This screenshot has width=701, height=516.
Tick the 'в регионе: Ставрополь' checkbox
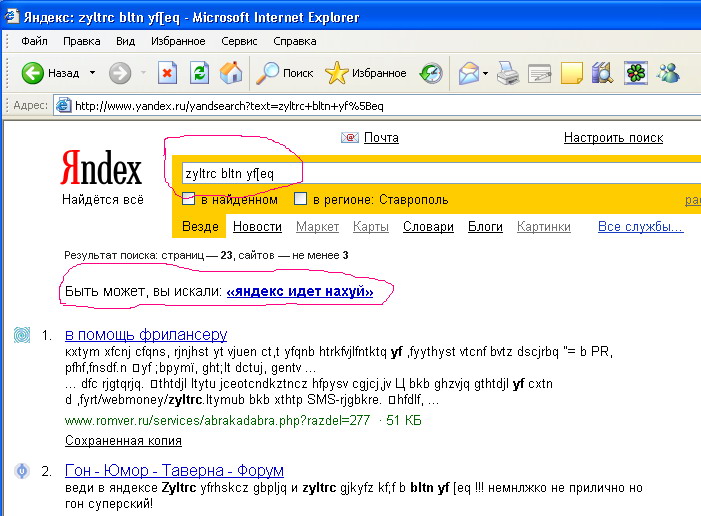(300, 199)
